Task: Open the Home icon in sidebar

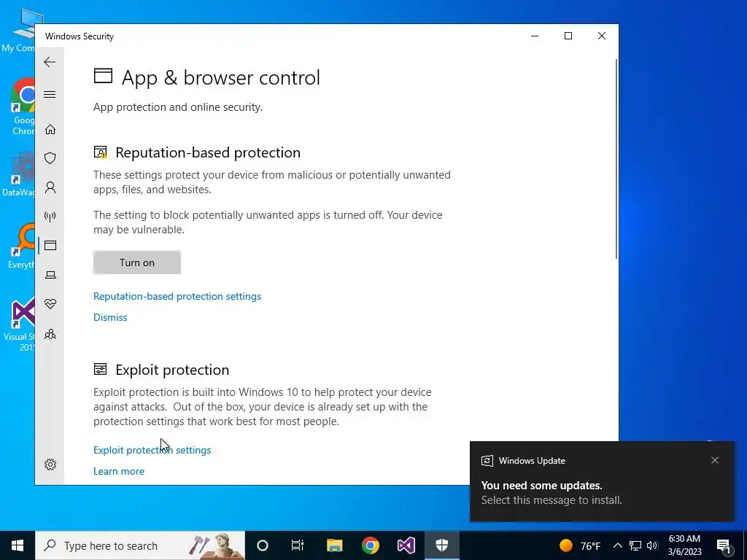Action: pyautogui.click(x=50, y=130)
